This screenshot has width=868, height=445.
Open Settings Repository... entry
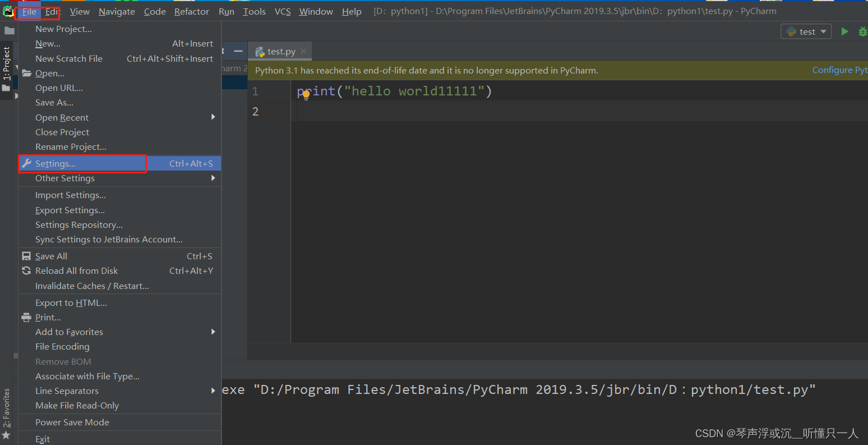pos(120,224)
